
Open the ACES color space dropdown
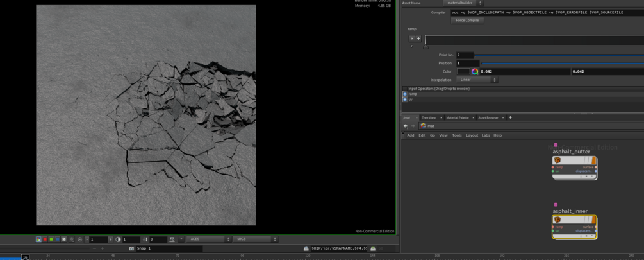coord(208,239)
